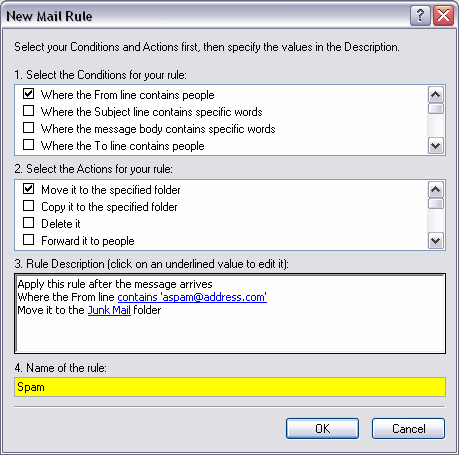Check 'Where the Subject line contains specific words'

29,111
